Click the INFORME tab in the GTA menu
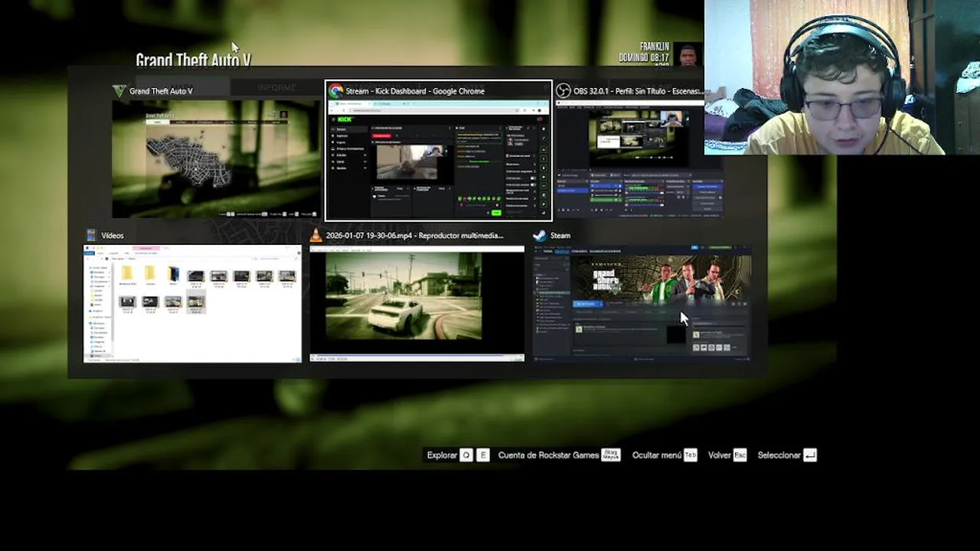The width and height of the screenshot is (980, 551). 276,88
